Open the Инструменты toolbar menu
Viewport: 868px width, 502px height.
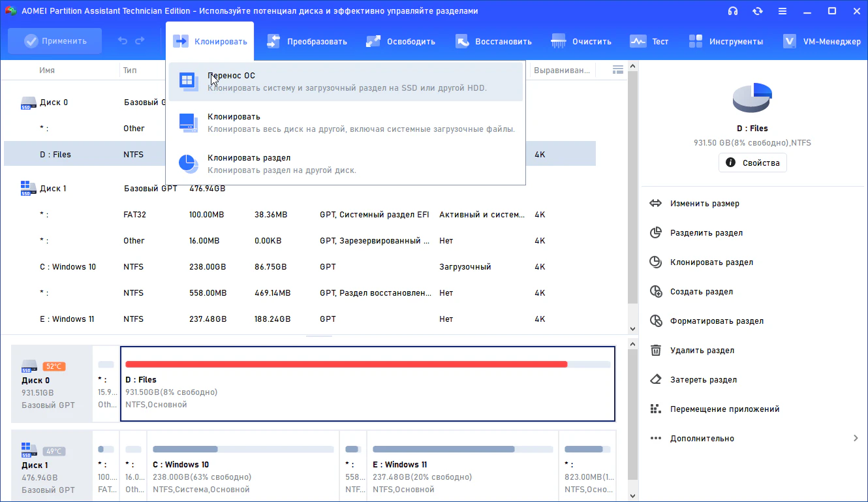[x=726, y=41]
